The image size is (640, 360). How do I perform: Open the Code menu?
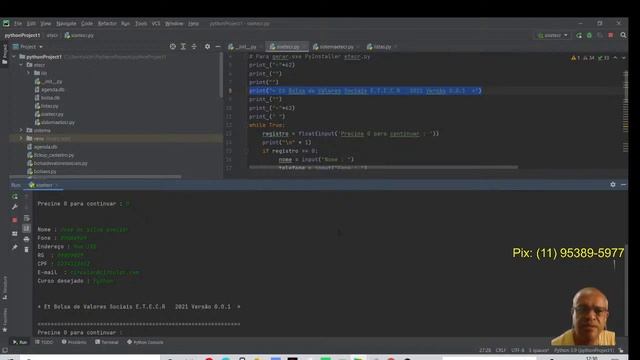pyautogui.click(x=87, y=24)
